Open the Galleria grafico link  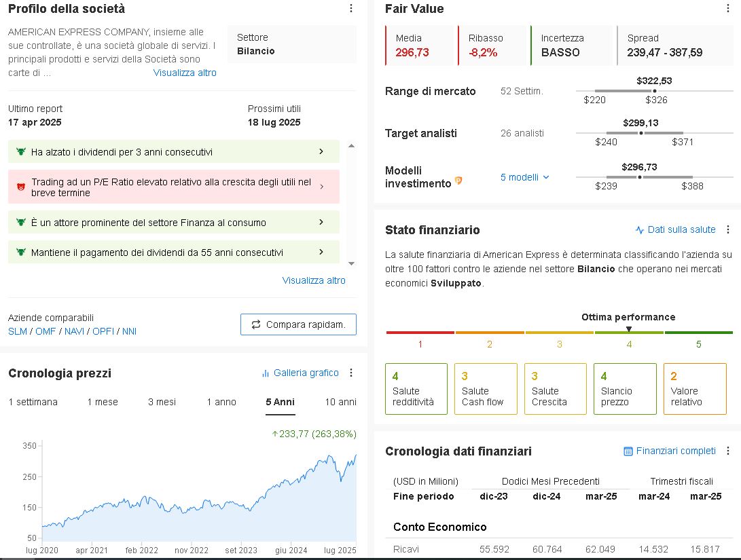(306, 373)
